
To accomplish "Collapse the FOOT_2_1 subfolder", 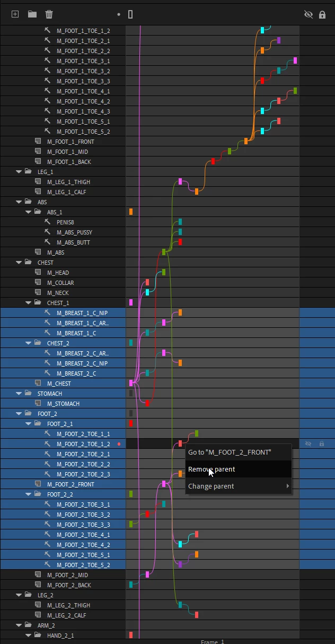I will 29,424.
